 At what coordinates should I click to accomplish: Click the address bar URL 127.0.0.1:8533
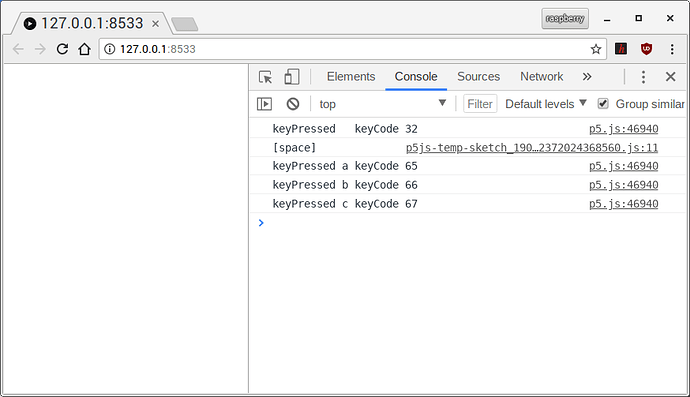pos(158,49)
